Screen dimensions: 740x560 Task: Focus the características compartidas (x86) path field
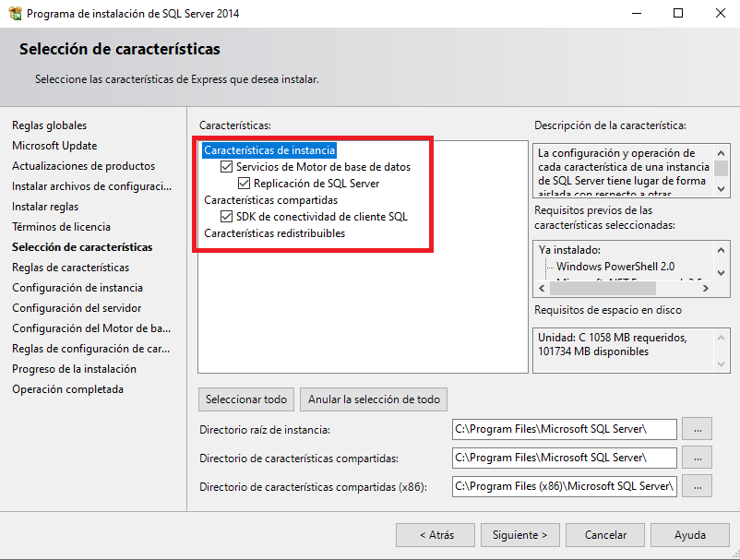point(565,486)
